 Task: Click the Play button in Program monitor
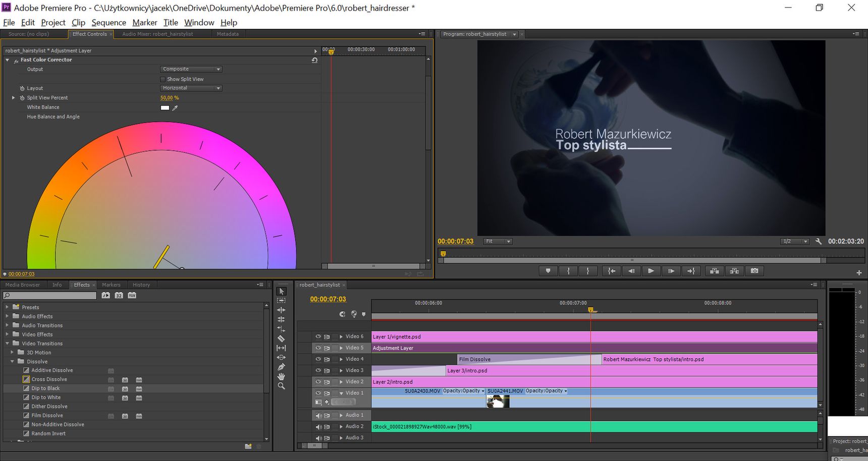tap(651, 271)
